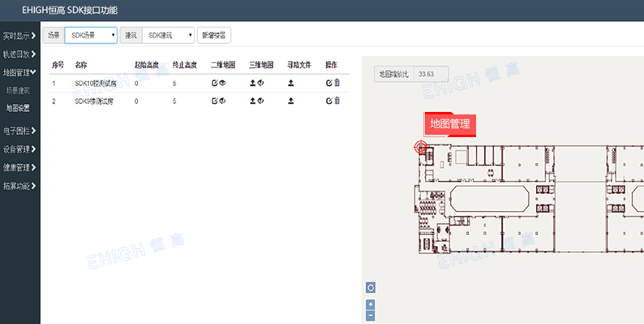Expand 拓展功能 sidebar menu
The height and width of the screenshot is (324, 644).
pos(19,186)
